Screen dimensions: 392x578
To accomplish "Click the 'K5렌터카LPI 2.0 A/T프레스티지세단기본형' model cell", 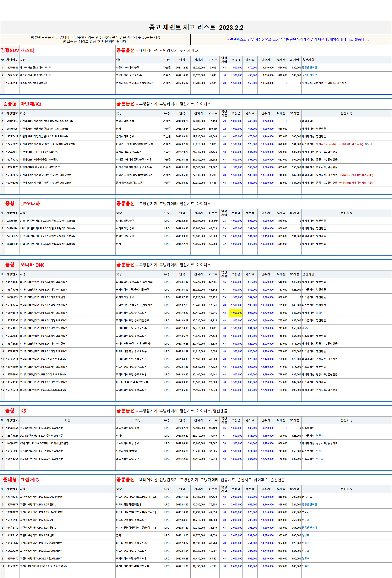I will (67, 444).
